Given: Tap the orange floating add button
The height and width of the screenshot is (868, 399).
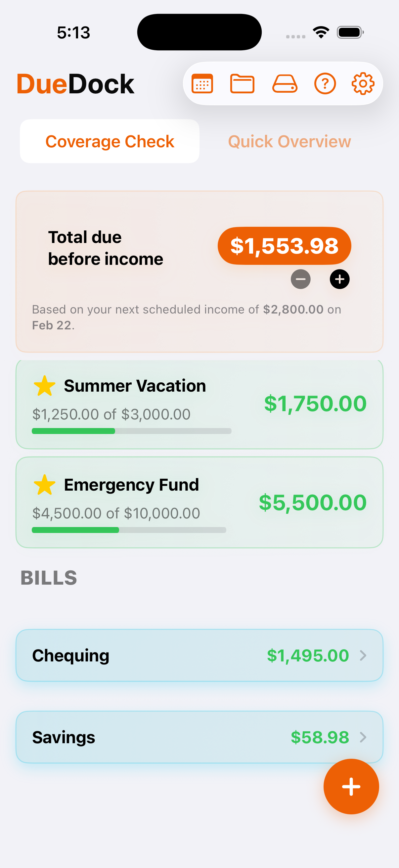Looking at the screenshot, I should (351, 787).
